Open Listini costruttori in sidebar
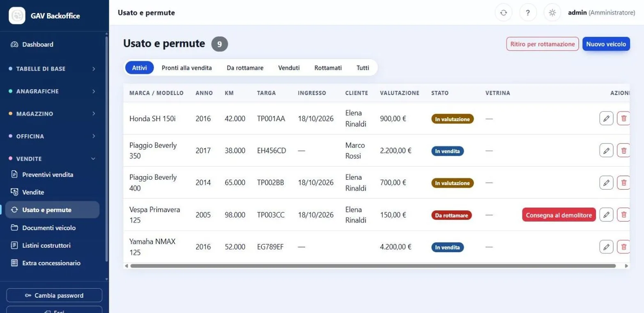644x313 pixels. pos(53,245)
